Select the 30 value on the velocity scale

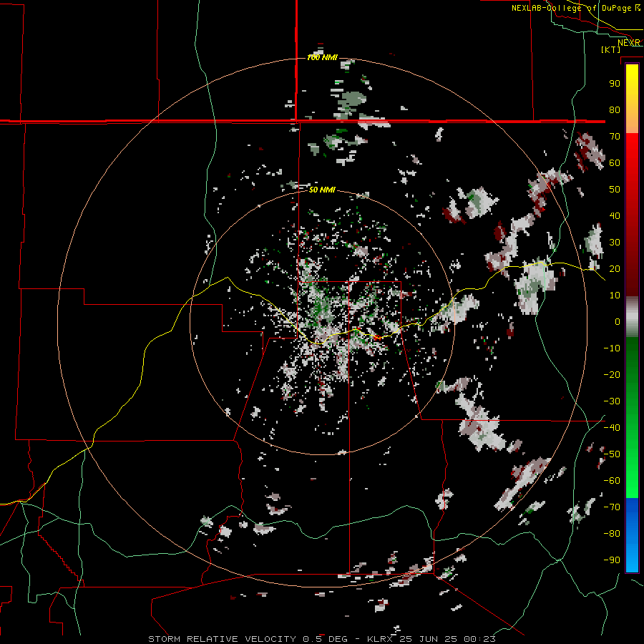click(x=615, y=243)
